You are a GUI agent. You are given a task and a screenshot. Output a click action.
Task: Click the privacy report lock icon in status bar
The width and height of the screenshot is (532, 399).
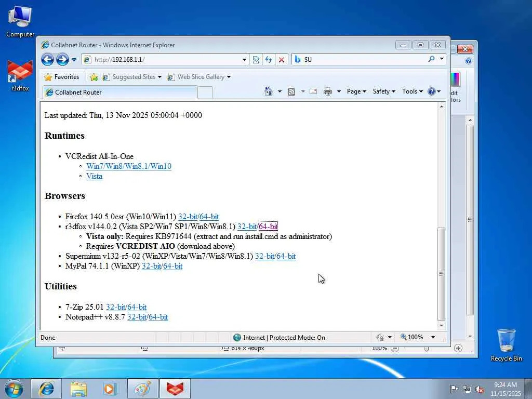click(380, 337)
